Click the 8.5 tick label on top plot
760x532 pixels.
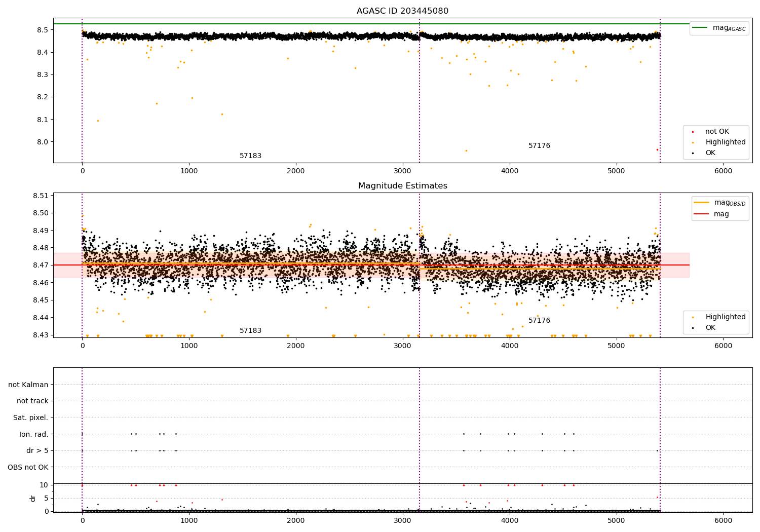(x=43, y=30)
